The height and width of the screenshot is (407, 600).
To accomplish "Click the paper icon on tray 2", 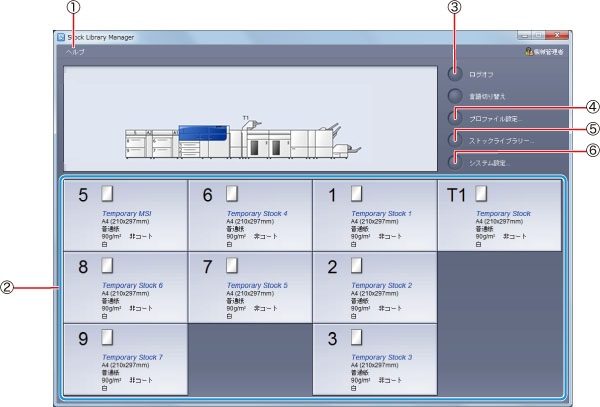I will click(357, 265).
